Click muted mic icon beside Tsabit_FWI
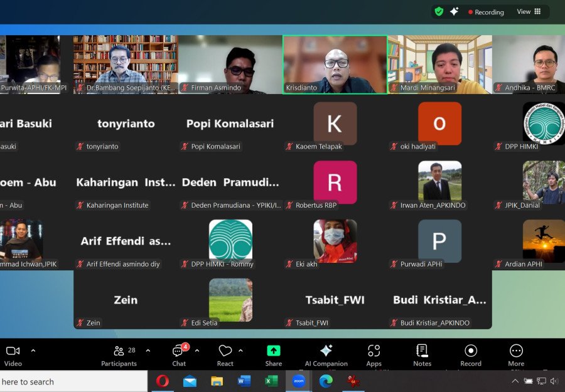 tap(289, 323)
